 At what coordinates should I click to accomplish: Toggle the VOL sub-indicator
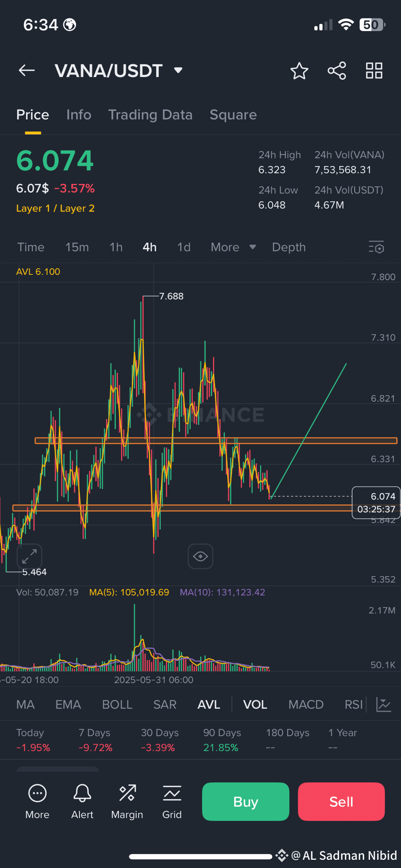click(255, 704)
